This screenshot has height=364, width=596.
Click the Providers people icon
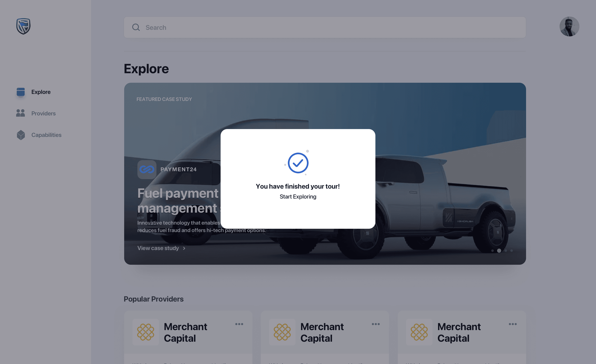(20, 113)
